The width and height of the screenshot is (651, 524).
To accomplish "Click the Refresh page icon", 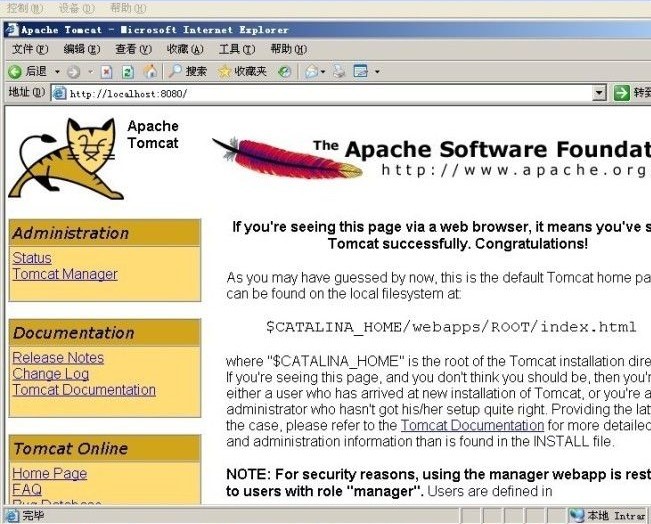I will pos(127,72).
